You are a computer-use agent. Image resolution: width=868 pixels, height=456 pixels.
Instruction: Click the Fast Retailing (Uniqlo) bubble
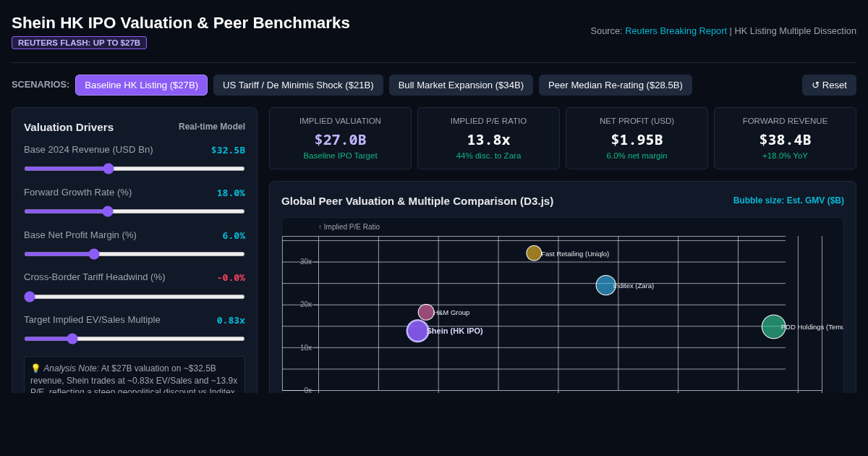pyautogui.click(x=534, y=253)
